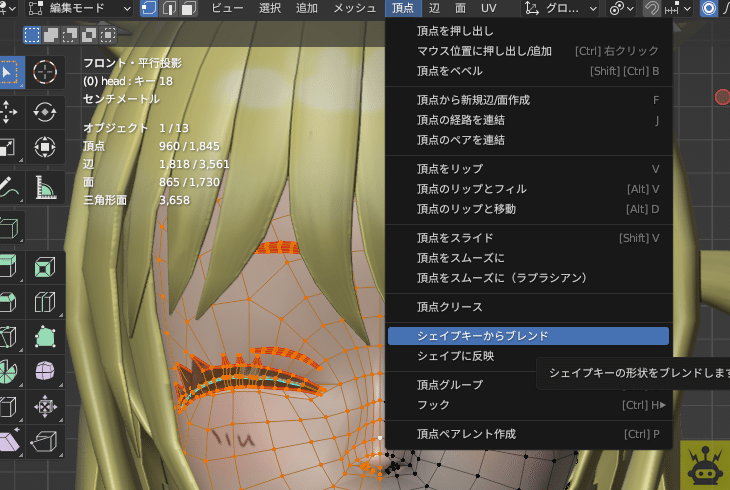Viewport: 730px width, 490px height.
Task: Click 頂点をリップ menu entry
Action: tap(528, 169)
